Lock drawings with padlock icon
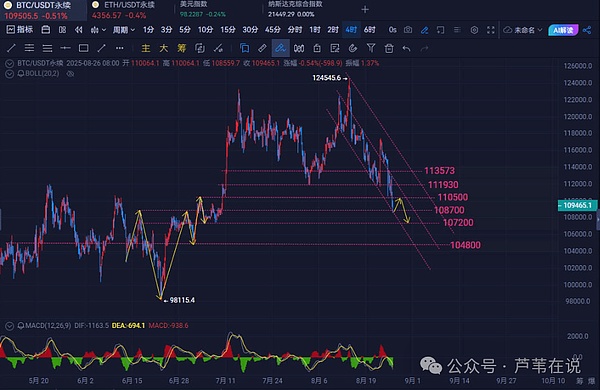Image resolution: width=600 pixels, height=390 pixels. pyautogui.click(x=317, y=48)
